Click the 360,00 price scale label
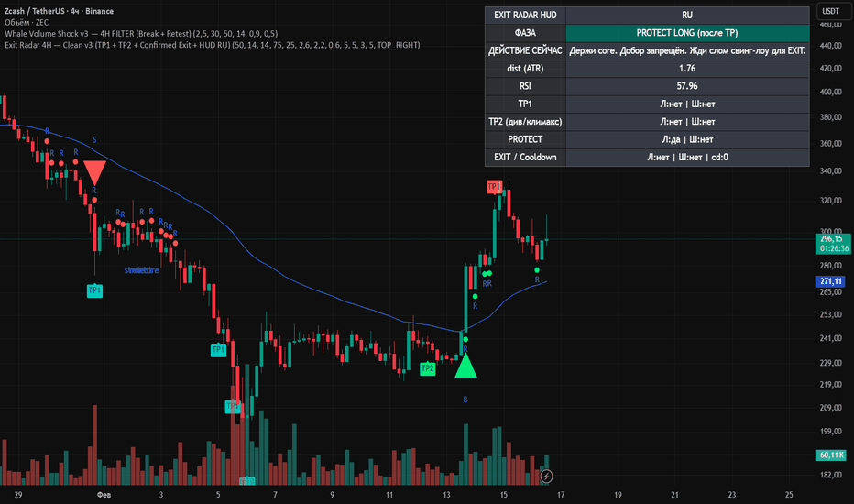The height and width of the screenshot is (504, 854). (x=831, y=144)
